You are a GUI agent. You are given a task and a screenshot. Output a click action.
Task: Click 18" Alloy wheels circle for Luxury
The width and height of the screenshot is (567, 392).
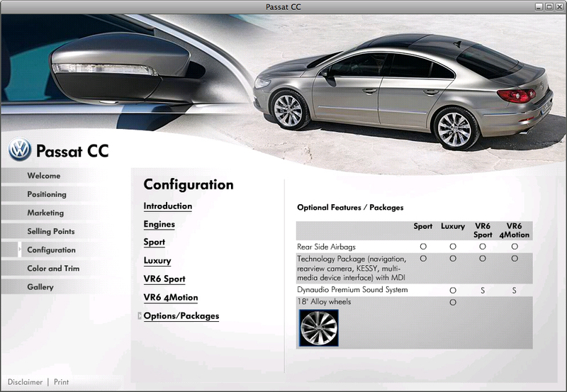pyautogui.click(x=453, y=302)
